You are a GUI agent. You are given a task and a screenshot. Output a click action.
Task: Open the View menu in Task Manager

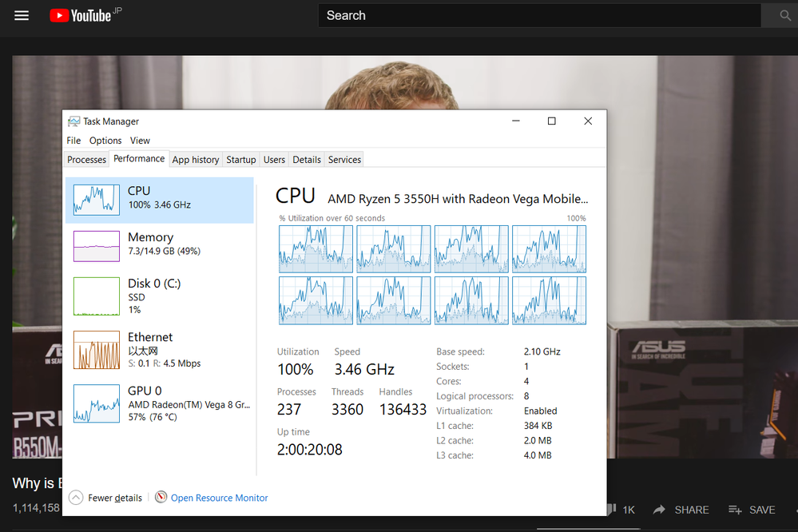(140, 141)
